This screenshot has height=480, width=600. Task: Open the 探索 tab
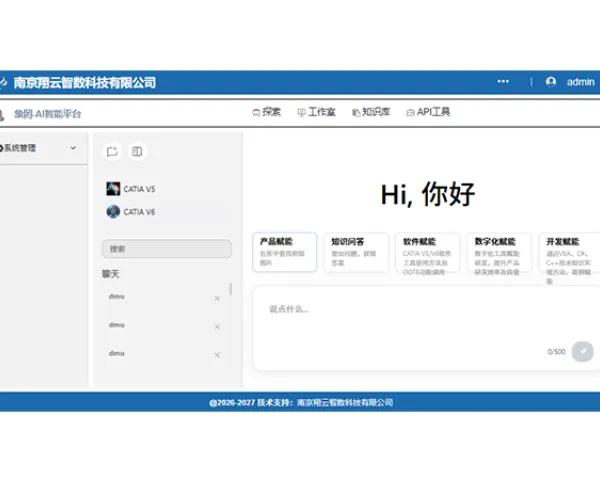266,112
